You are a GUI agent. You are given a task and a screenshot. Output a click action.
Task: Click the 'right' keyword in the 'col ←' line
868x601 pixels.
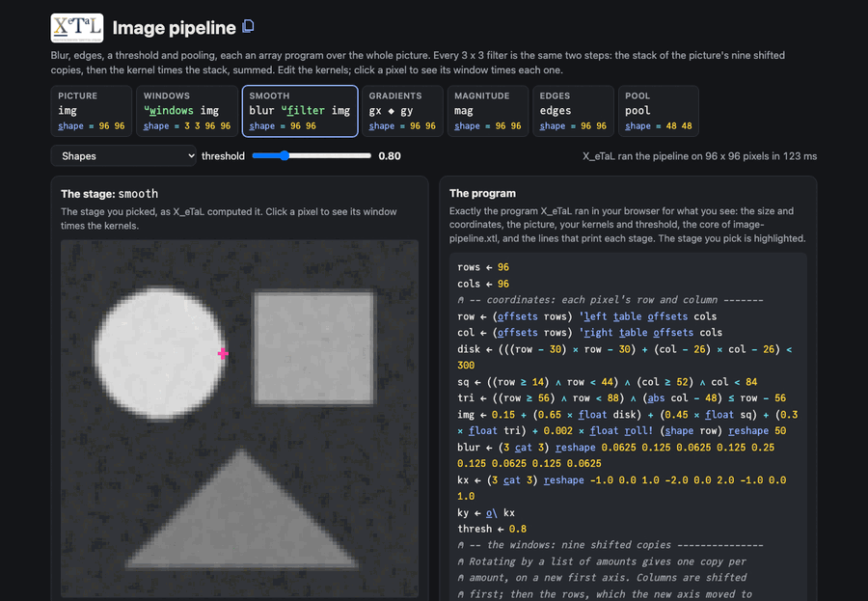click(598, 333)
